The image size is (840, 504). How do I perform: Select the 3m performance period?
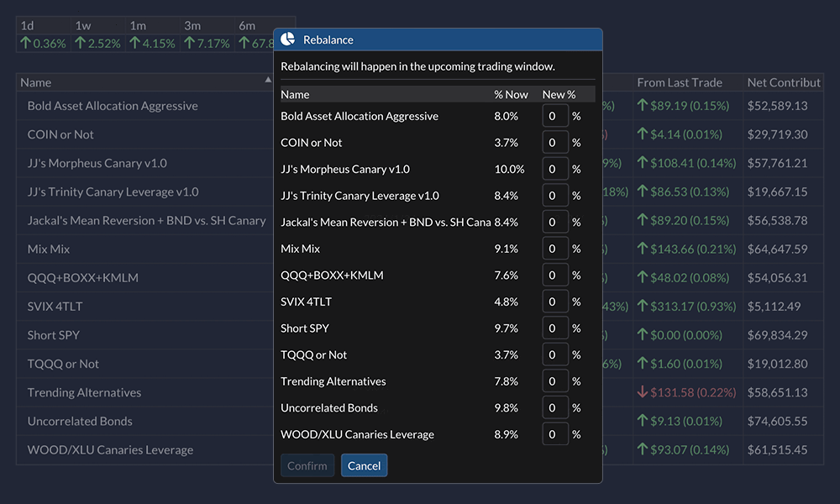pos(192,25)
